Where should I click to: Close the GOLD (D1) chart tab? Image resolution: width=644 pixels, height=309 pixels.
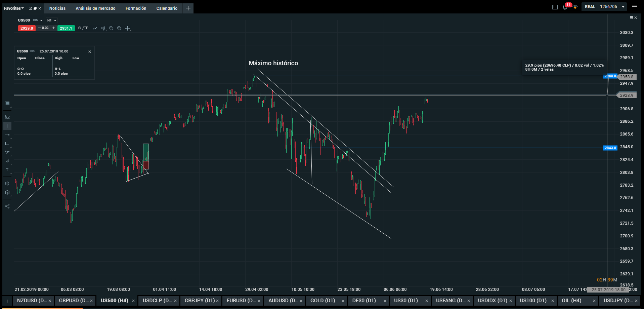click(x=343, y=301)
